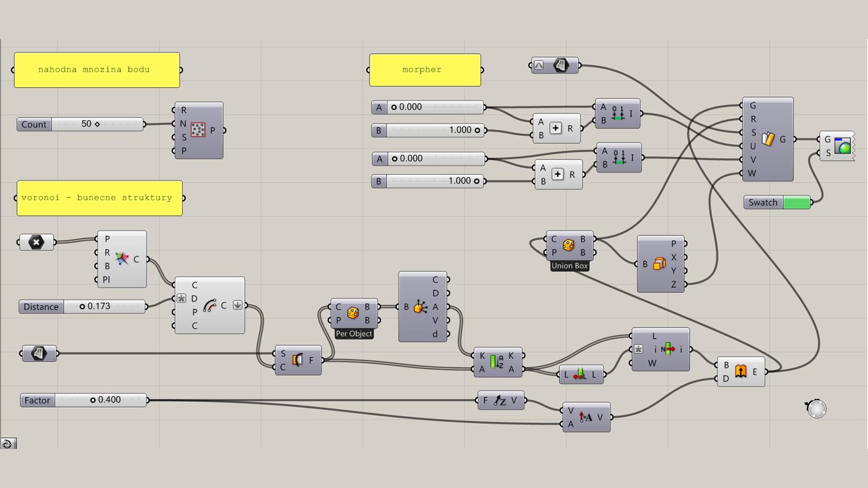The width and height of the screenshot is (868, 488).
Task: Select the lower Addition component icon
Action: click(x=557, y=174)
